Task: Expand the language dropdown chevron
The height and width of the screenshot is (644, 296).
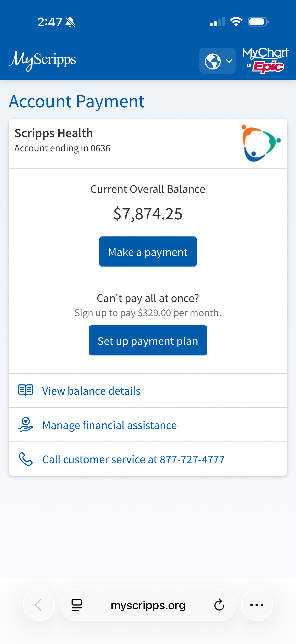Action: coord(229,61)
